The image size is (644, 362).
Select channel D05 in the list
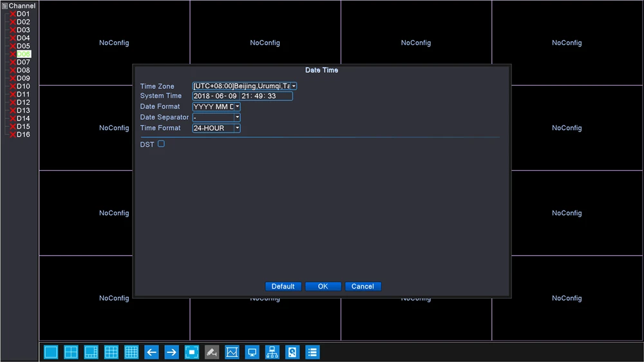coord(23,46)
